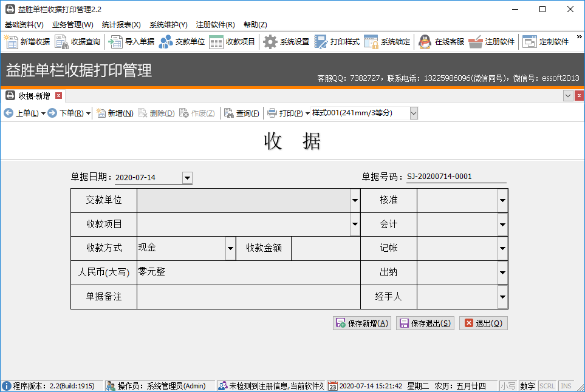Viewport: 585px width, 392px height.
Task: Select the 收据-新增 tab
Action: [x=33, y=96]
